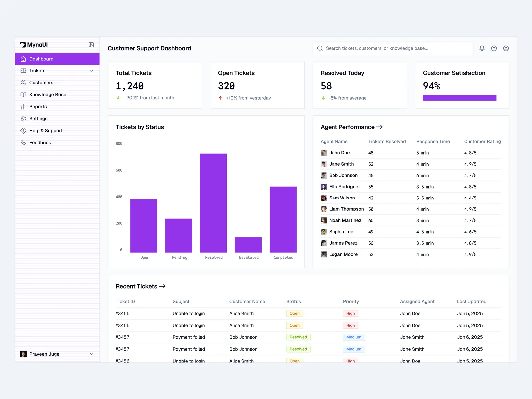532x399 pixels.
Task: Click the MynaUI logo
Action: click(x=34, y=45)
